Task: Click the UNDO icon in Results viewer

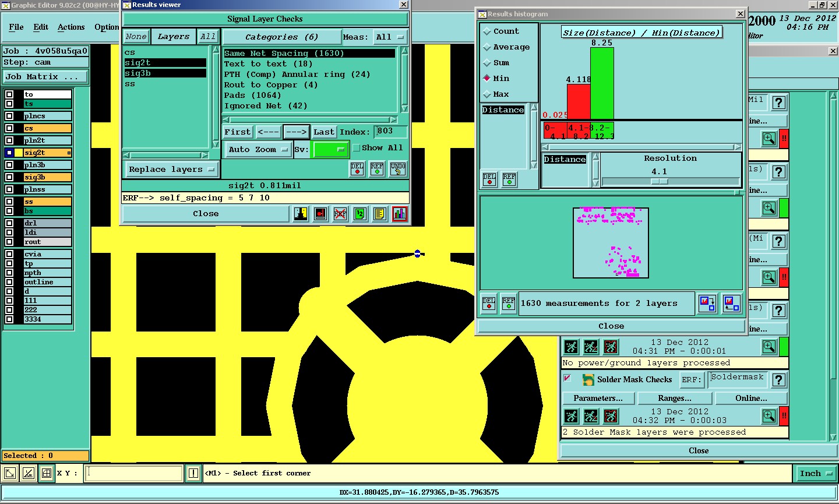Action: tap(398, 169)
